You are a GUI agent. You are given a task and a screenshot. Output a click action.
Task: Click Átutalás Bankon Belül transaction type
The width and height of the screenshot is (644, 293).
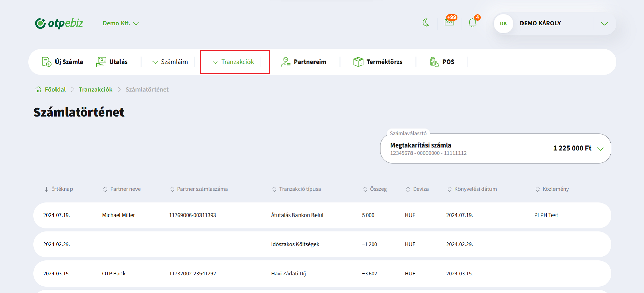[x=297, y=215]
